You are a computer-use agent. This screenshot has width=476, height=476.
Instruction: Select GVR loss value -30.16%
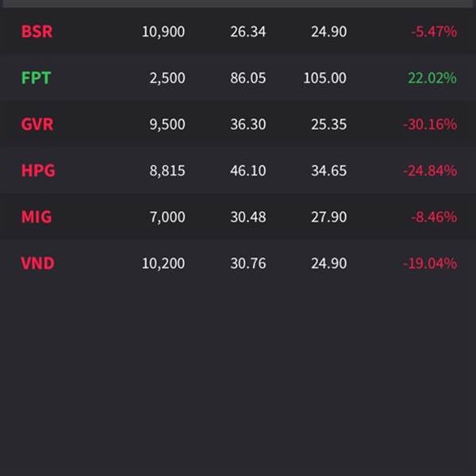[430, 125]
